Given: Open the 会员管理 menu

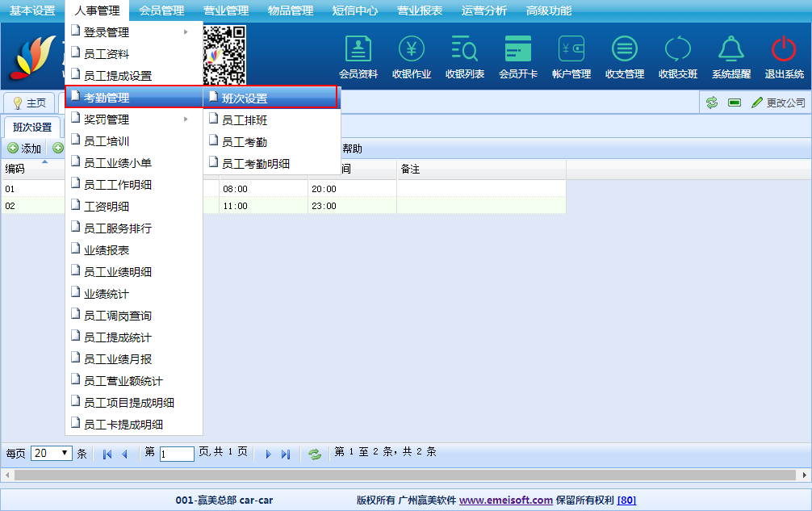Looking at the screenshot, I should click(161, 10).
